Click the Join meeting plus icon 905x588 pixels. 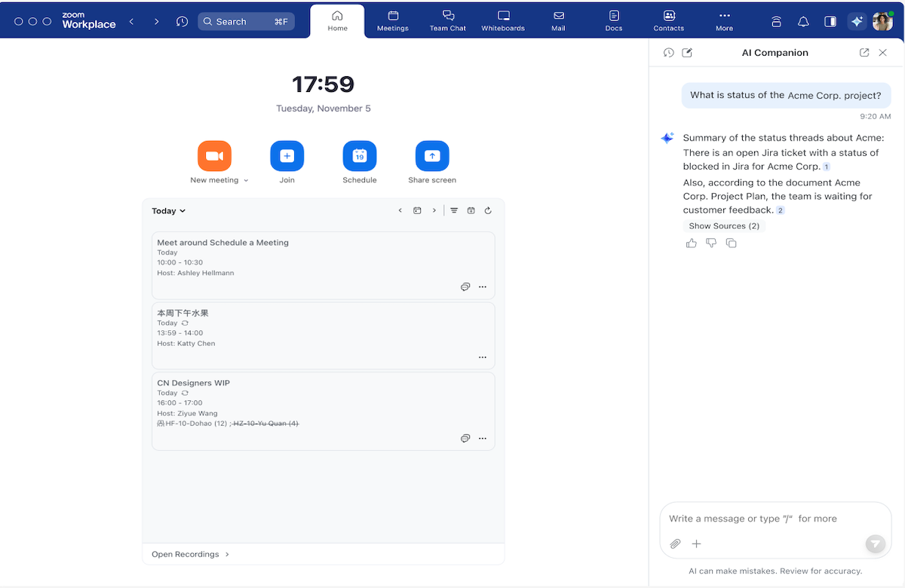tap(287, 156)
